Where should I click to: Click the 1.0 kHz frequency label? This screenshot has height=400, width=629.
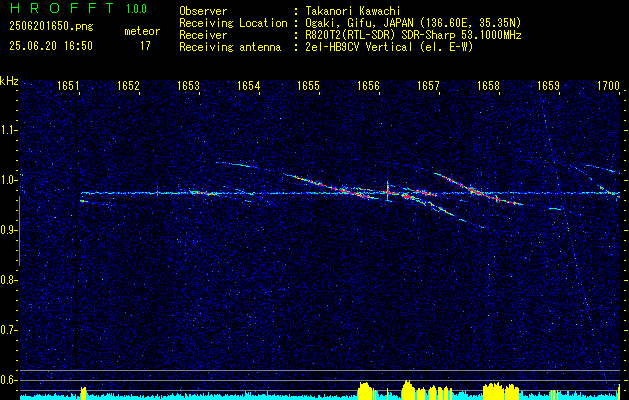click(8, 180)
